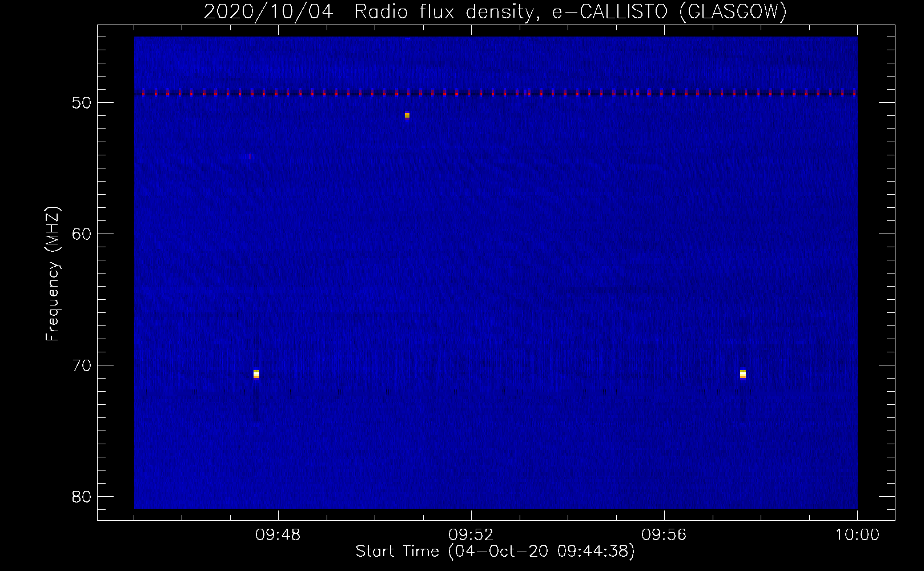Viewport: 924px width, 571px height.
Task: Click the bright burst near 09:57 at 70 MHz
Action: [742, 374]
